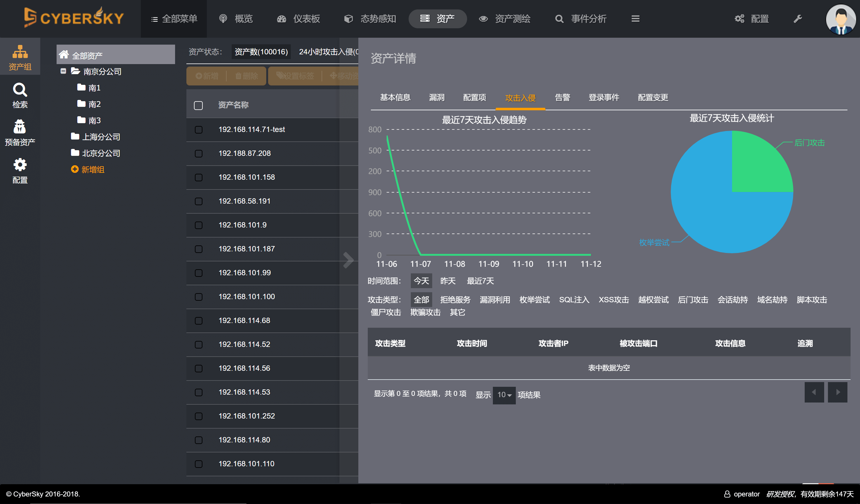Filter attack type by SQL注入

pos(574,299)
